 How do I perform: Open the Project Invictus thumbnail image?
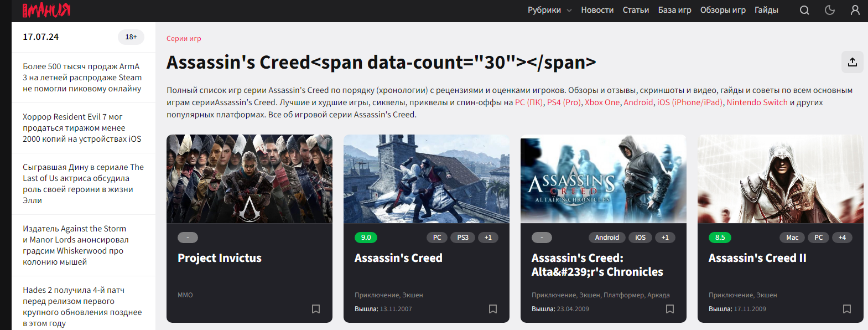pos(250,179)
